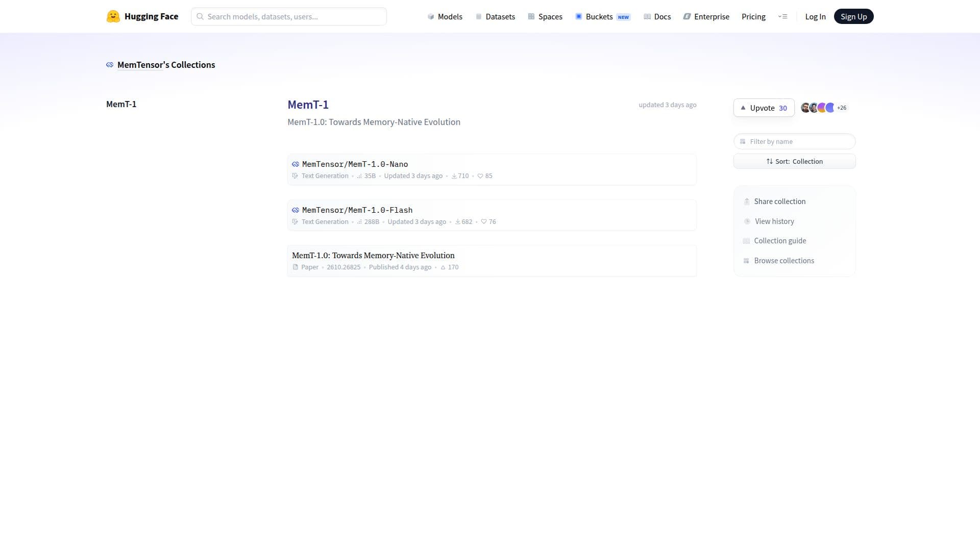Click the Browse collections text link
980x551 pixels.
point(784,261)
